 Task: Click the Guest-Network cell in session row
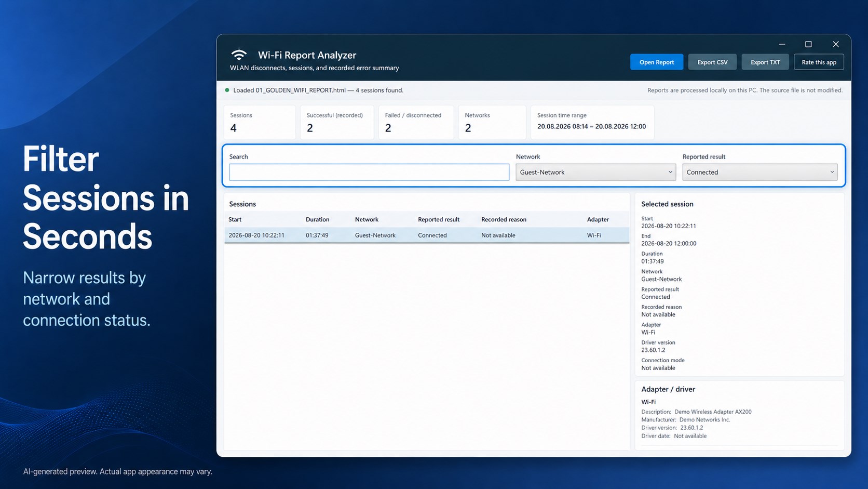click(x=375, y=235)
